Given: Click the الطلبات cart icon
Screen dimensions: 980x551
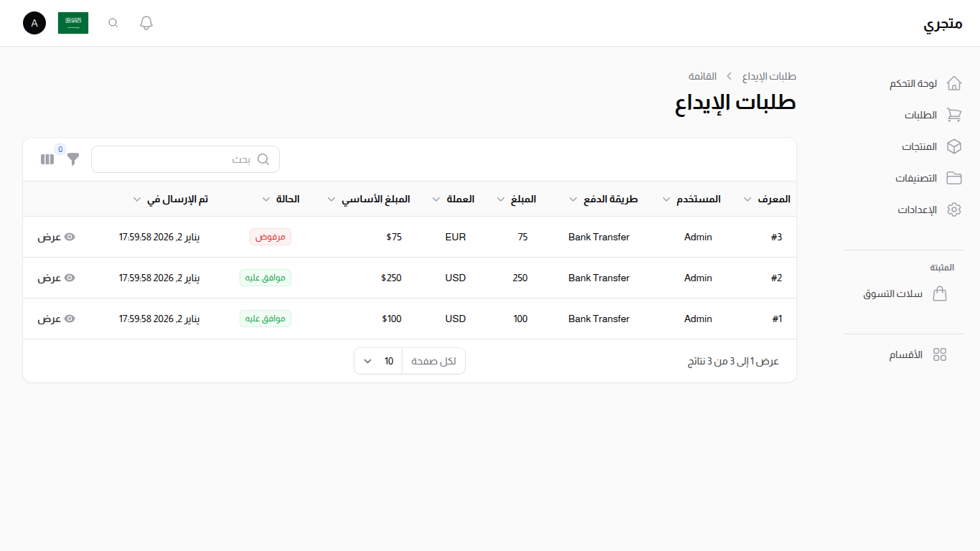Looking at the screenshot, I should (954, 114).
